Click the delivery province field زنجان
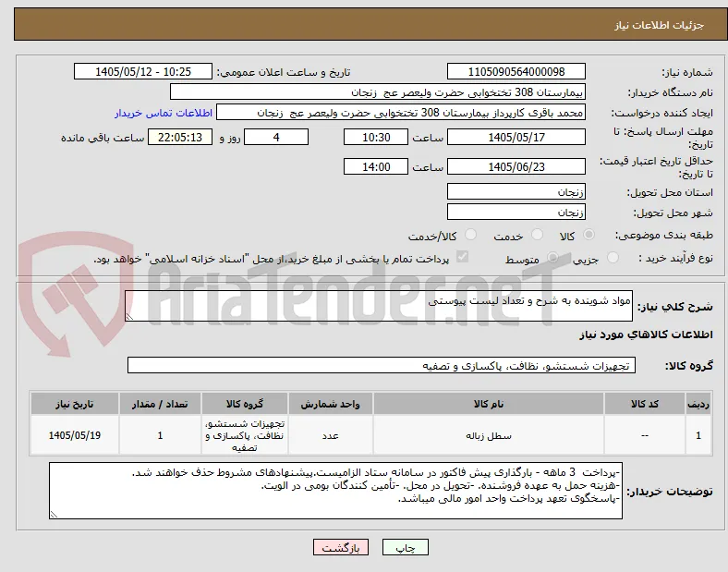This screenshot has height=572, width=728. pyautogui.click(x=516, y=192)
